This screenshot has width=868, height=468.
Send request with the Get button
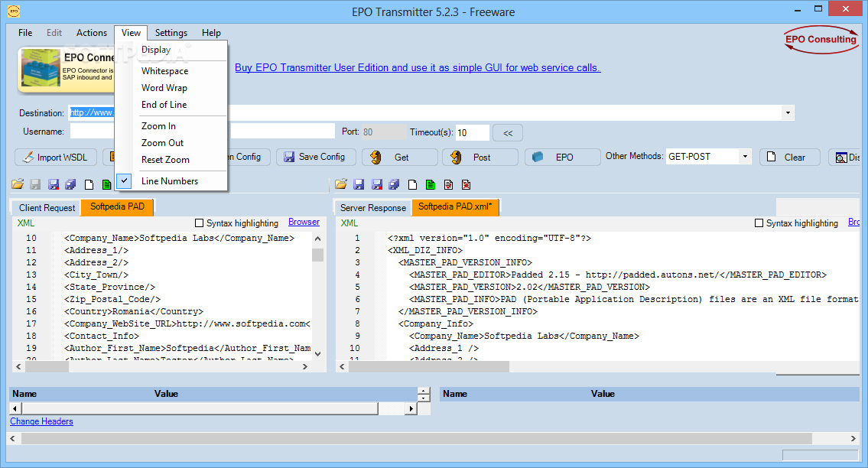[x=400, y=158]
